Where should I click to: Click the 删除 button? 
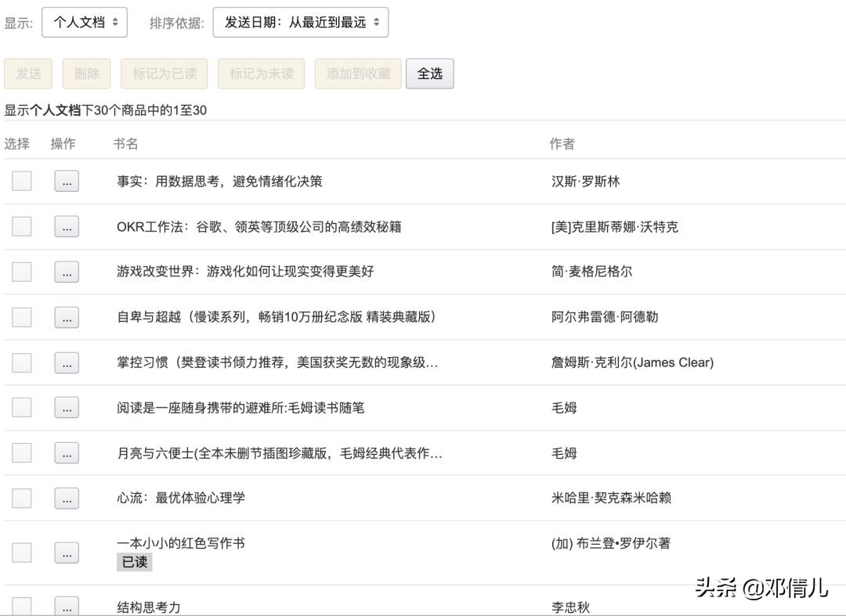click(x=86, y=73)
